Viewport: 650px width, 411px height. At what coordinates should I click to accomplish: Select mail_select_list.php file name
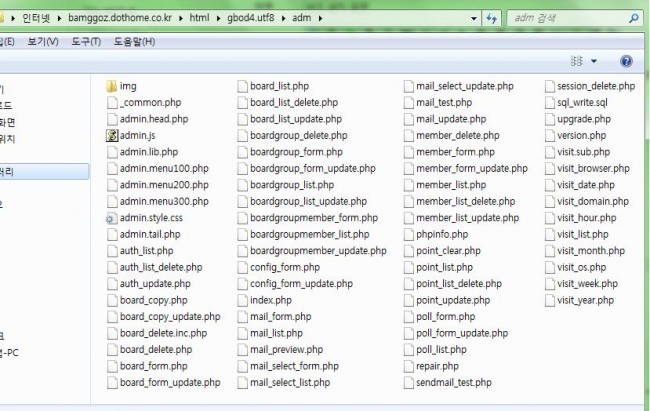pos(290,383)
